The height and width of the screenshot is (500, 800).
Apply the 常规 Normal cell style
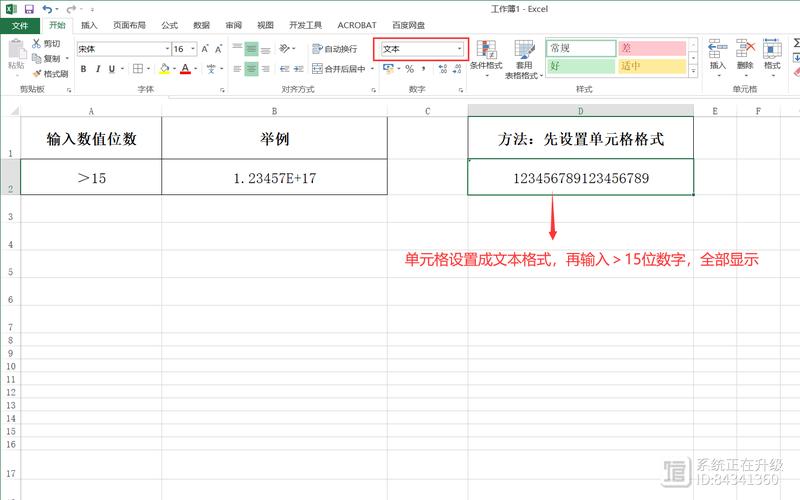pos(581,48)
